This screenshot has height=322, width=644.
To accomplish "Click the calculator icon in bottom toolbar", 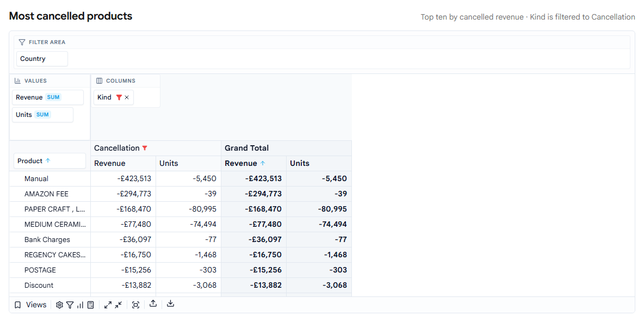I will [x=91, y=305].
